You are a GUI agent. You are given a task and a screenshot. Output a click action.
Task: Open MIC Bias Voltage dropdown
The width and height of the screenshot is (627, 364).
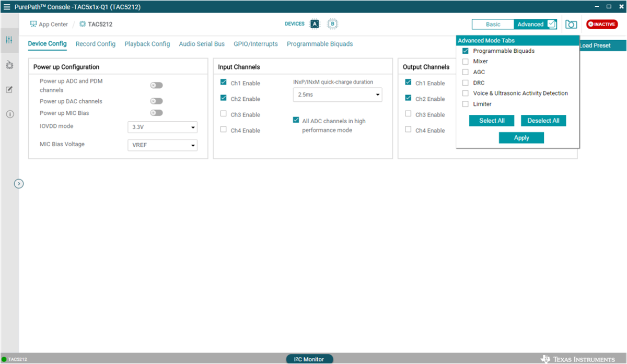pyautogui.click(x=162, y=145)
